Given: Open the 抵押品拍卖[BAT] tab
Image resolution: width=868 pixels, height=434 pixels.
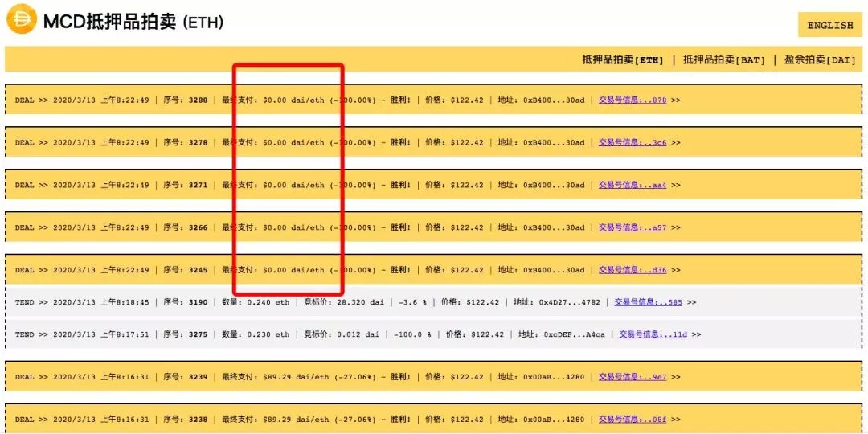Looking at the screenshot, I should click(x=724, y=59).
